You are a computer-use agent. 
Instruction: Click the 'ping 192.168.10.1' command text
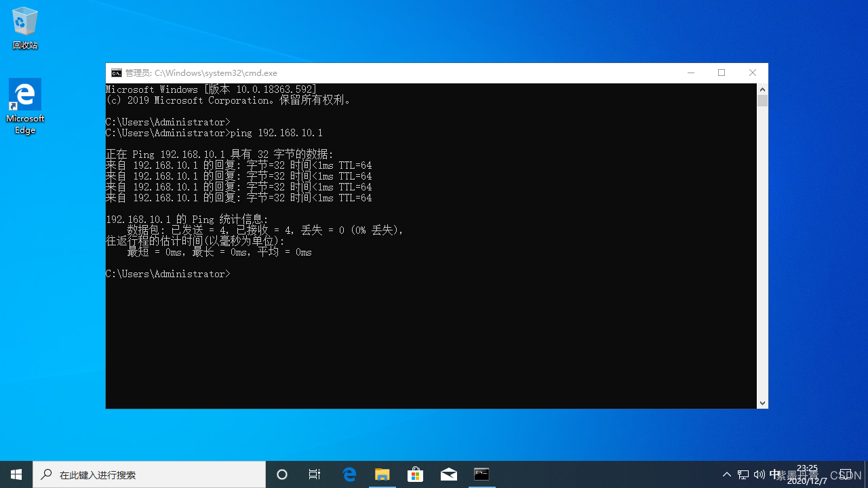[x=277, y=133]
